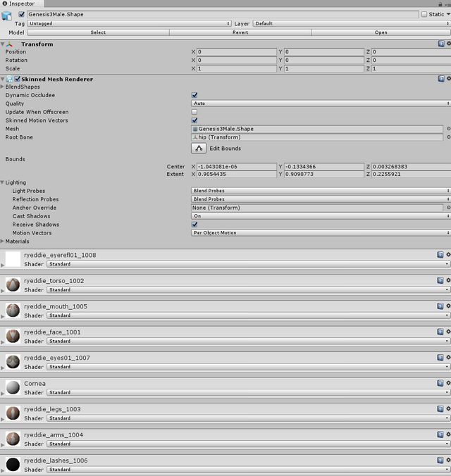Click the Position X input field
451x476 pixels.
(237, 51)
